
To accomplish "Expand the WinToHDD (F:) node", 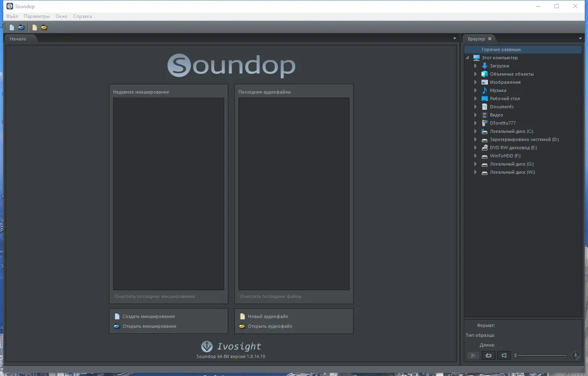I will pyautogui.click(x=475, y=156).
